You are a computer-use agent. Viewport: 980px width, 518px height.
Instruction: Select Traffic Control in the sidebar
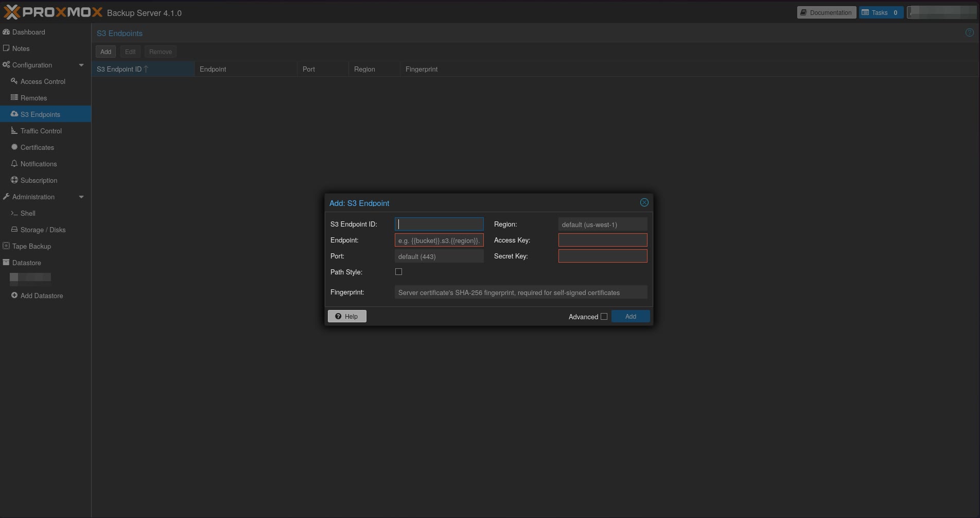click(x=42, y=131)
